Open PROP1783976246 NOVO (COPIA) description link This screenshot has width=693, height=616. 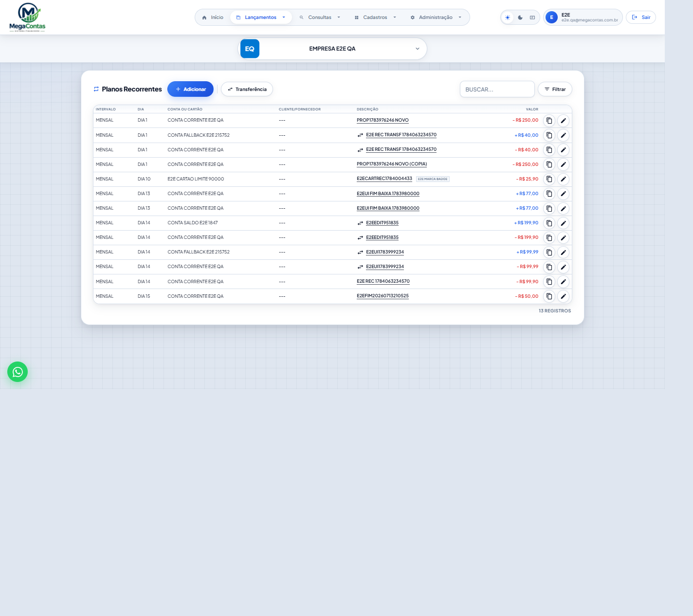(392, 164)
